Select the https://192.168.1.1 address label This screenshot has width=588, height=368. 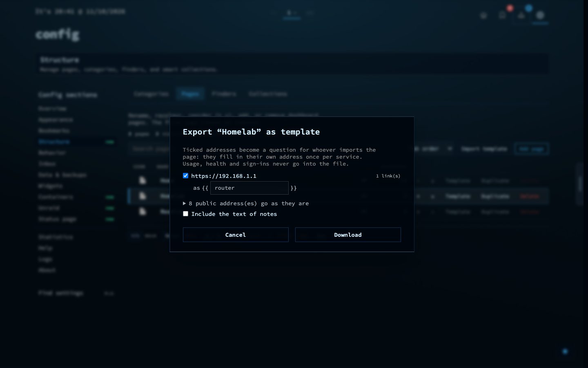point(224,176)
